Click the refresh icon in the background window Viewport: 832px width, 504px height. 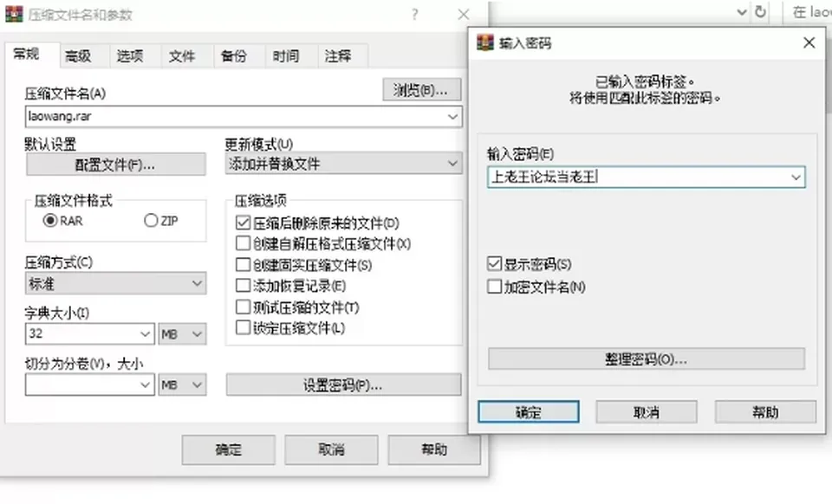click(x=760, y=11)
